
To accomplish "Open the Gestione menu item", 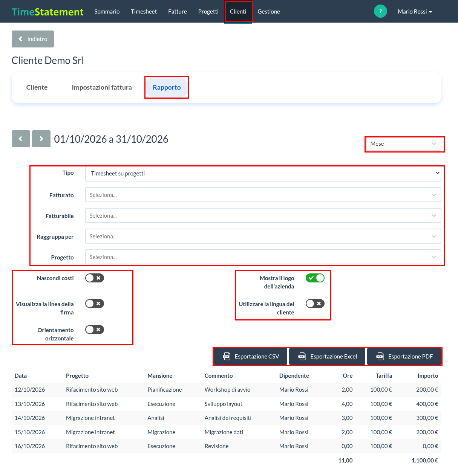I will pyautogui.click(x=269, y=12).
